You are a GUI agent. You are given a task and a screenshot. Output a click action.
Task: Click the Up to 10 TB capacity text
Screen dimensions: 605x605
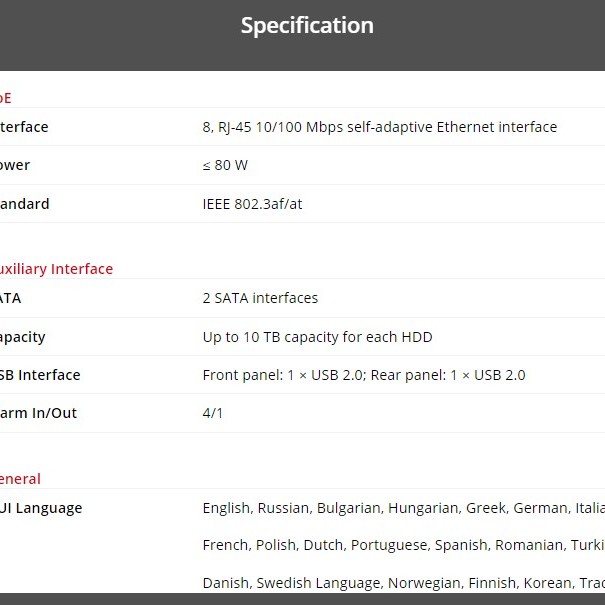click(x=317, y=337)
